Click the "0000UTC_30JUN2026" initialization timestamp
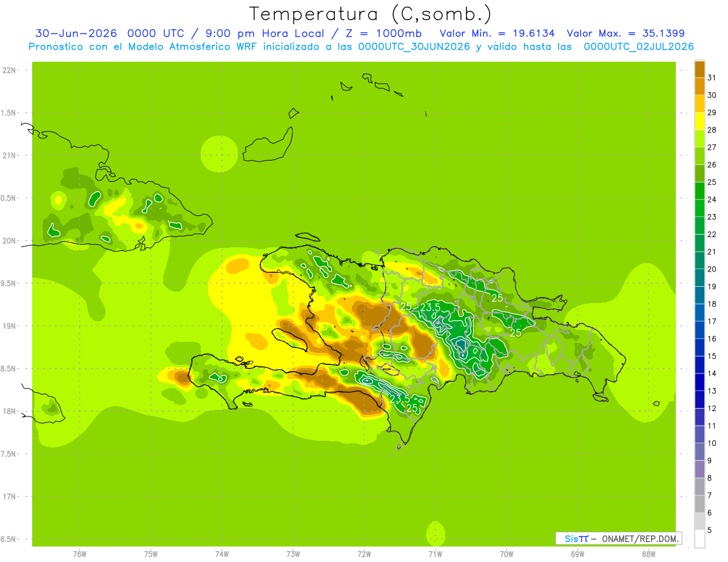The height and width of the screenshot is (562, 728). [x=414, y=47]
